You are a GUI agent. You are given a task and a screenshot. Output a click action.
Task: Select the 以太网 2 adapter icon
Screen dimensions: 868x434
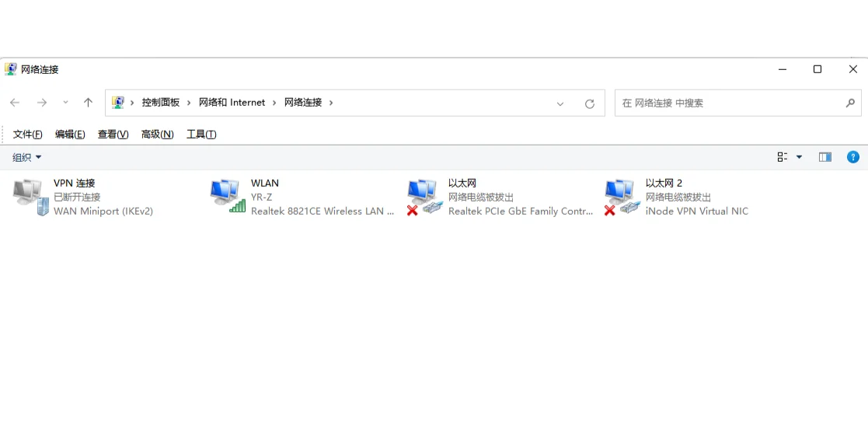point(622,197)
